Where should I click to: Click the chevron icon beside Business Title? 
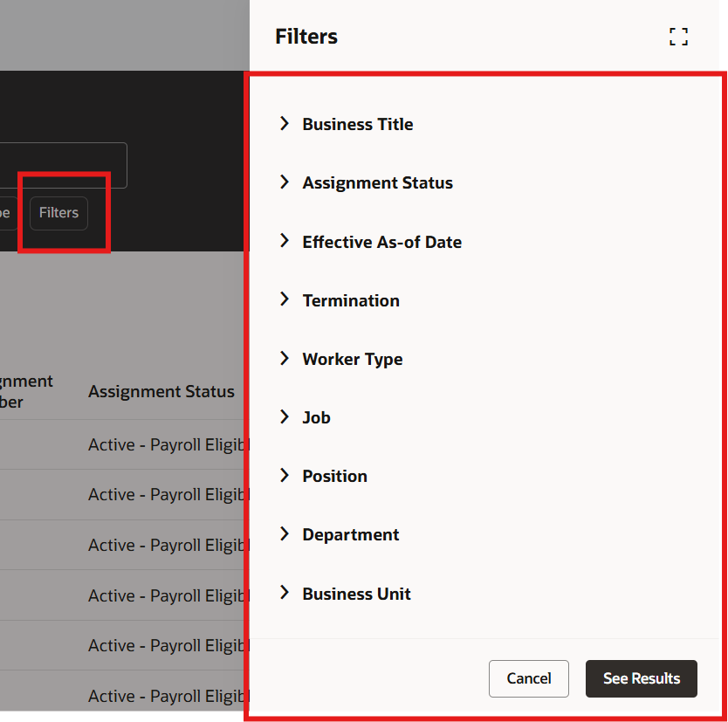(x=284, y=123)
